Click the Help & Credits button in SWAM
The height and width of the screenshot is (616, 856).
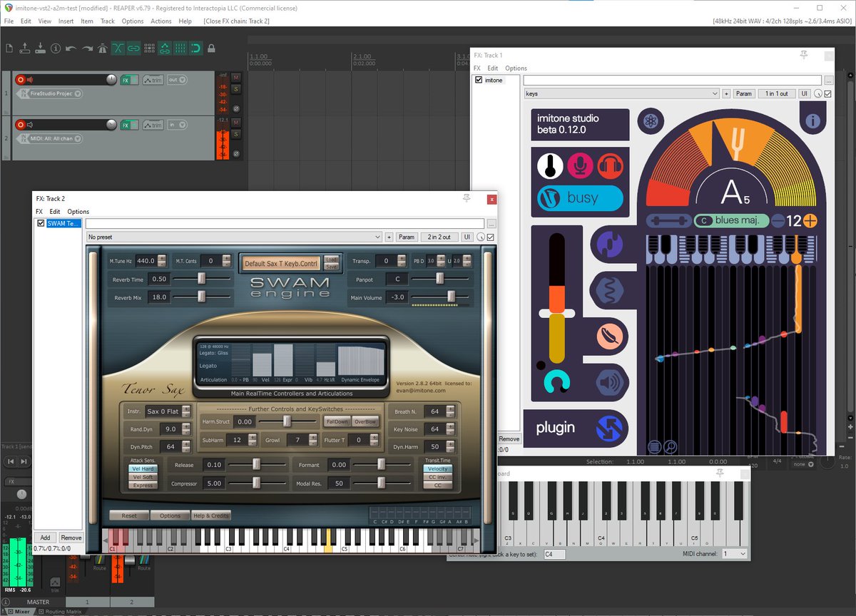point(211,515)
